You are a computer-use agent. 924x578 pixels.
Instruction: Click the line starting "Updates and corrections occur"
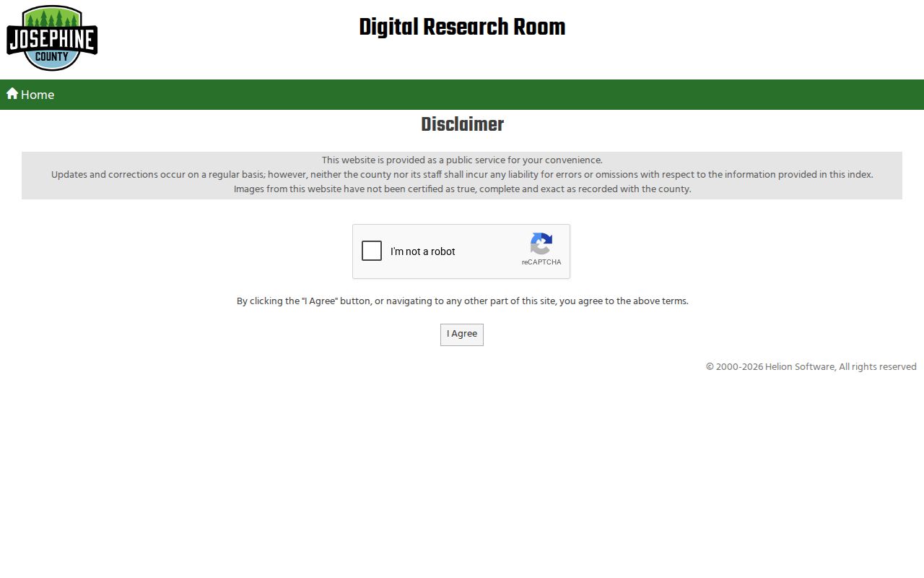coord(462,175)
